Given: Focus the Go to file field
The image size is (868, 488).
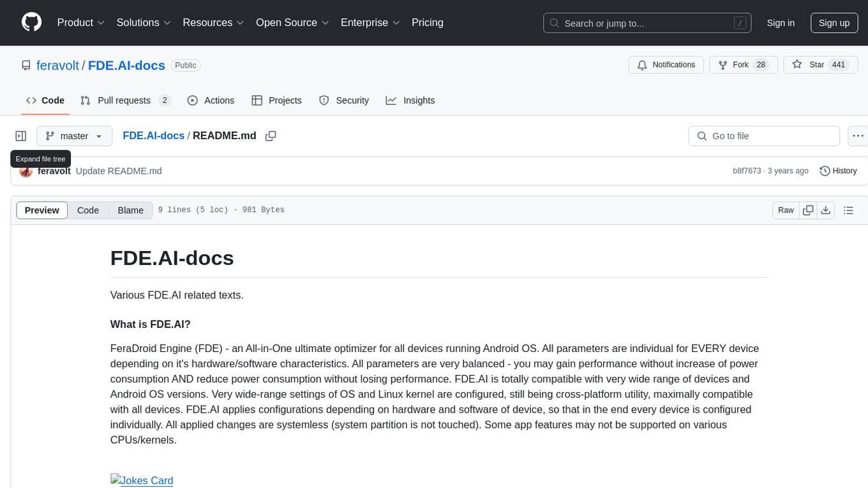Looking at the screenshot, I should [x=764, y=136].
